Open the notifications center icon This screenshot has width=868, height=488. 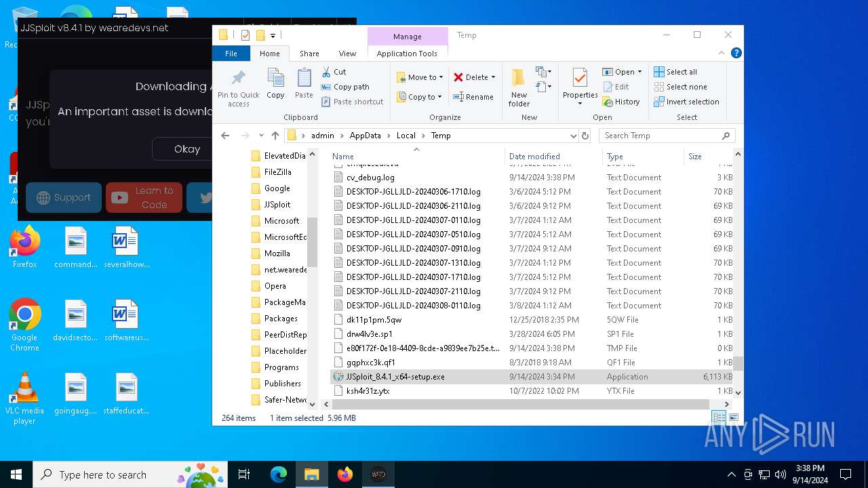pos(846,474)
